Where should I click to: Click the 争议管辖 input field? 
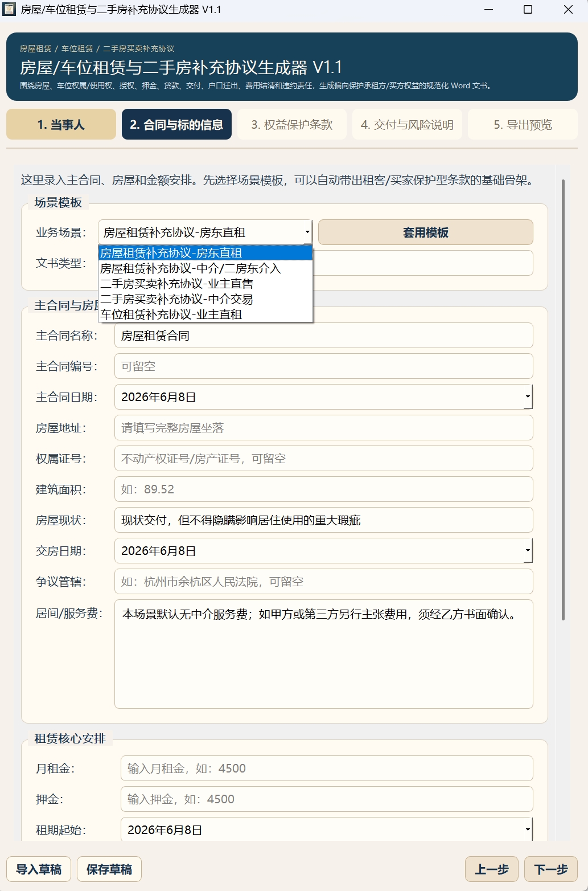(324, 582)
